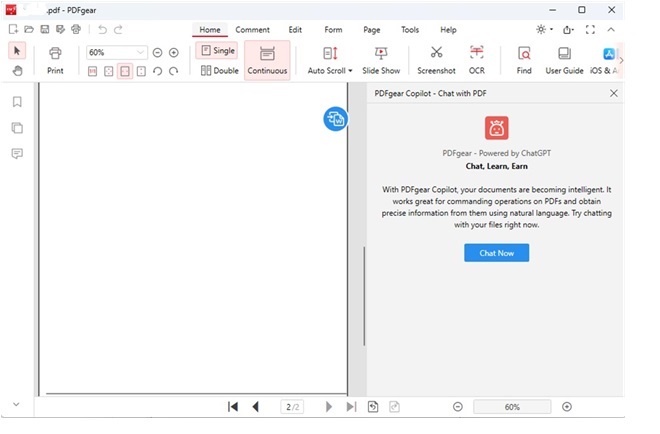Open the 60% zoom level dropdown
Image resolution: width=660 pixels, height=434 pixels.
[140, 52]
